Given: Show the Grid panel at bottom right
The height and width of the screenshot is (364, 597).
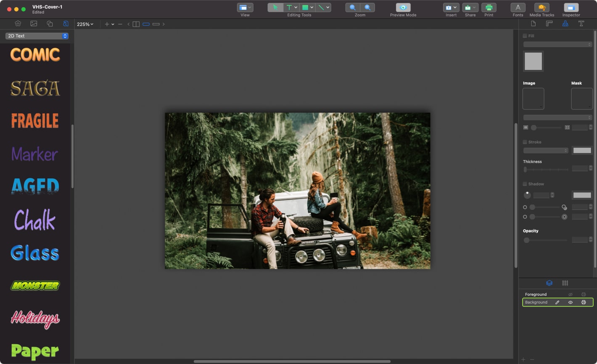Looking at the screenshot, I should [565, 283].
